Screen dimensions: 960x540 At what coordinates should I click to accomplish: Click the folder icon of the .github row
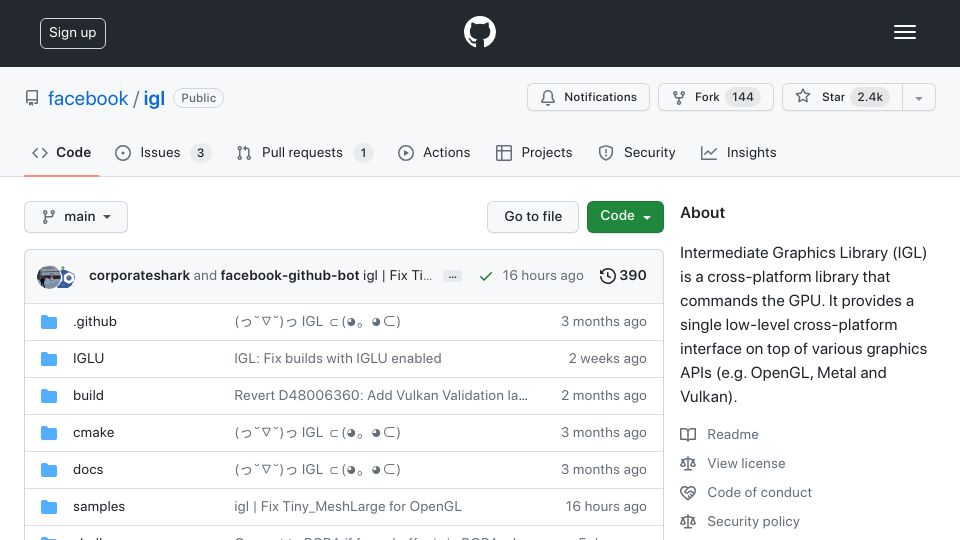click(x=49, y=322)
